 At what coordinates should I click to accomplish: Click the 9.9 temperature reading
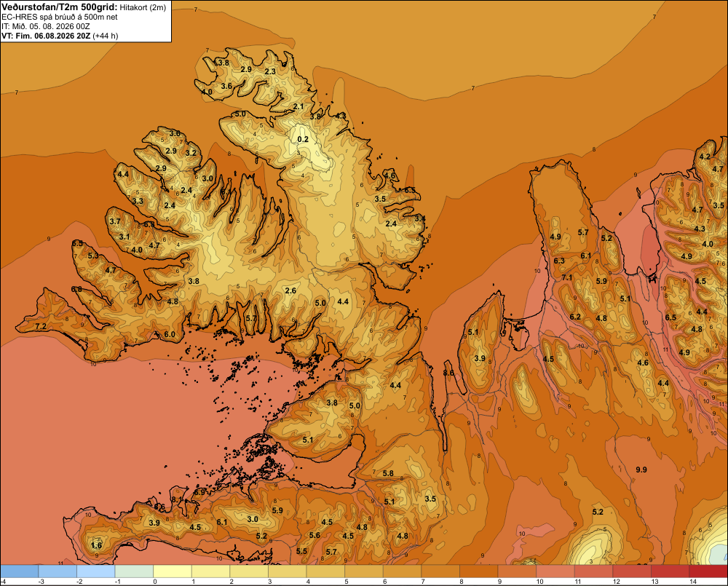[x=641, y=470]
